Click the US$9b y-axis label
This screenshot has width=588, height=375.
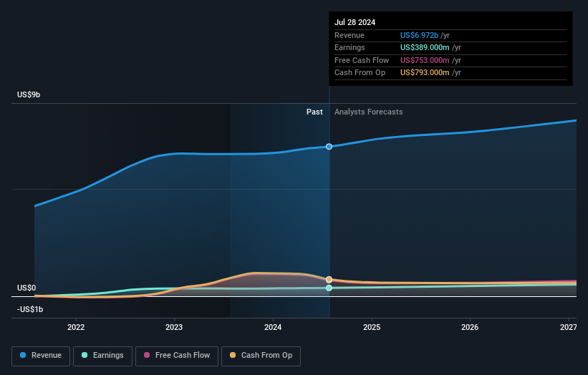[29, 94]
